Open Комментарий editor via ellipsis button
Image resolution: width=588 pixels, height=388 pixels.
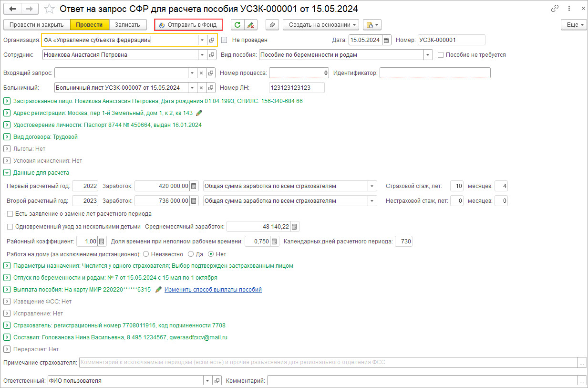pyautogui.click(x=582, y=381)
